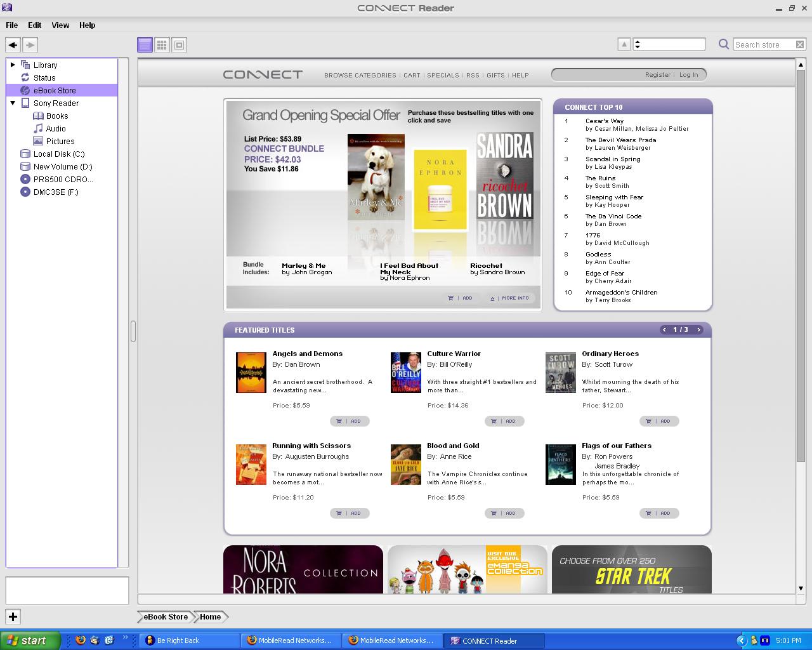This screenshot has width=812, height=650.
Task: Select the DMC3SE (F:) drive
Action: click(56, 192)
